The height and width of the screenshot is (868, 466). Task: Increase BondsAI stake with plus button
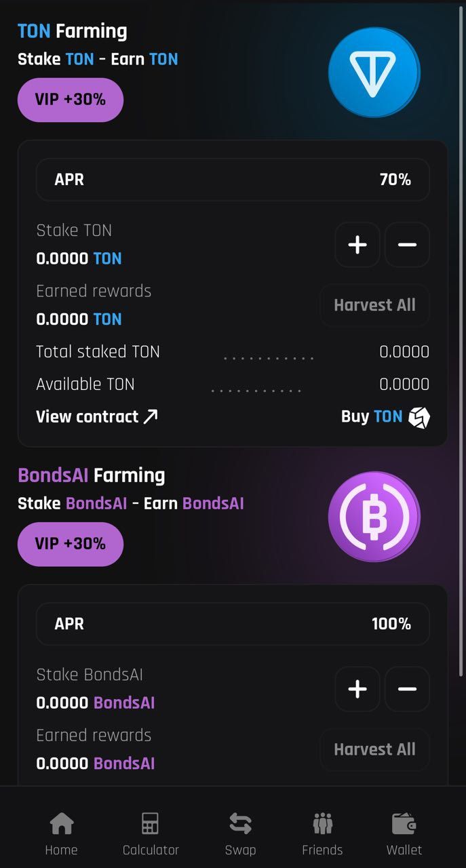357,689
